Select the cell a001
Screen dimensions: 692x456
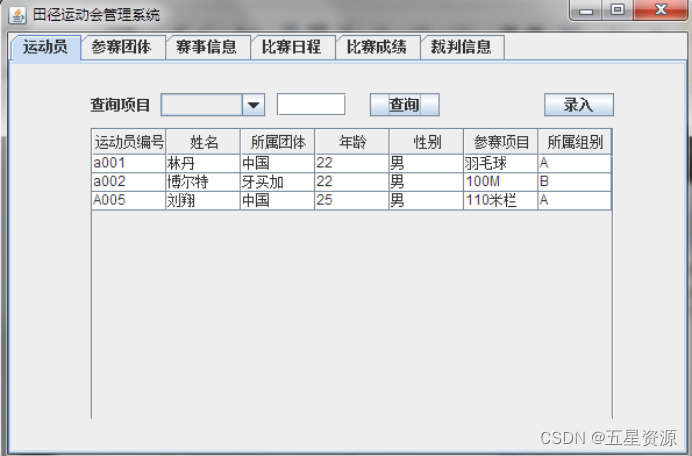129,163
